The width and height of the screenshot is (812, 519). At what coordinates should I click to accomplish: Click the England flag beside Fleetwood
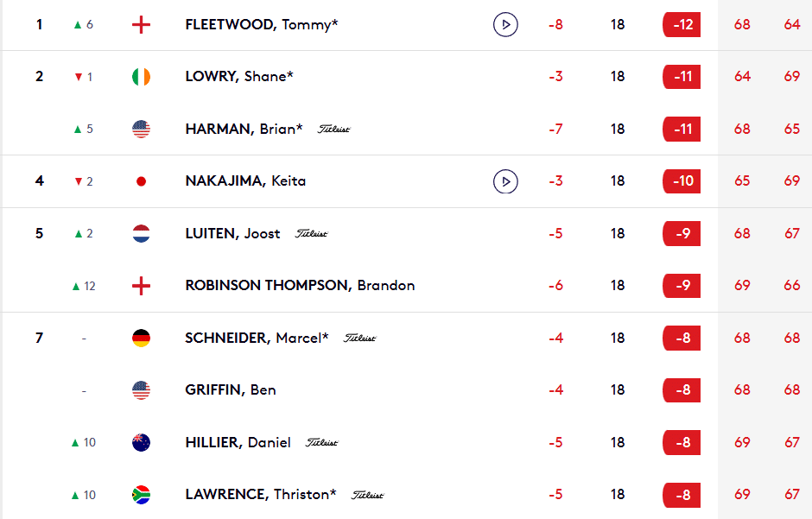point(141,25)
